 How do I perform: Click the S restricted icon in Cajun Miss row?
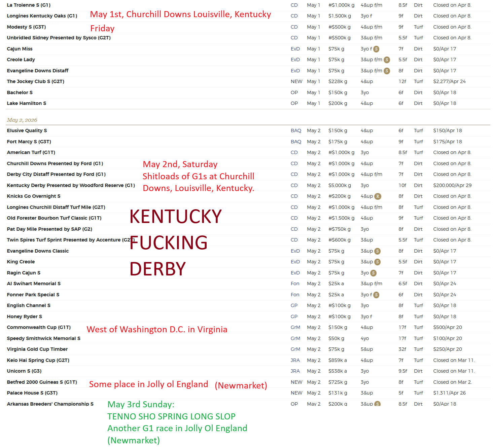[376, 49]
